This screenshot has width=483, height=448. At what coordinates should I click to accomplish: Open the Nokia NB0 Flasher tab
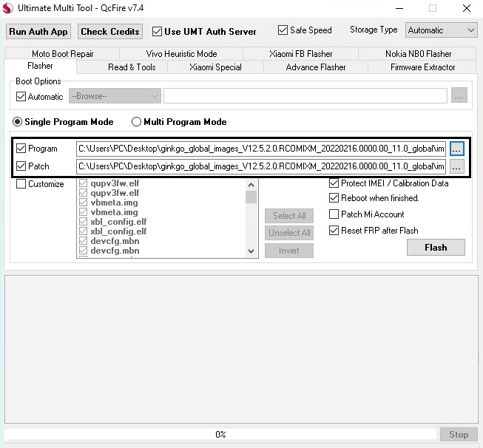(x=418, y=54)
